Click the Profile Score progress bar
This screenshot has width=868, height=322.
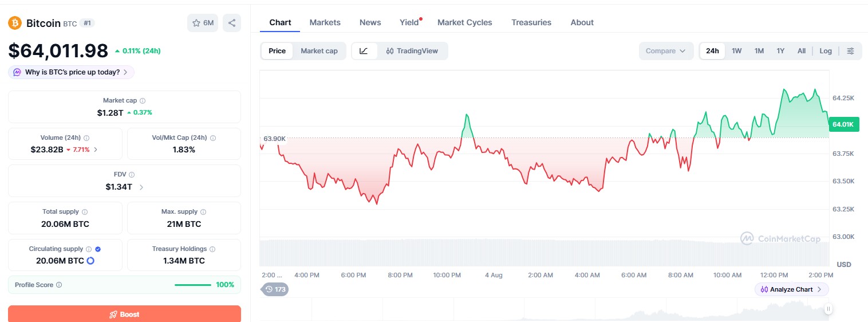(x=192, y=285)
